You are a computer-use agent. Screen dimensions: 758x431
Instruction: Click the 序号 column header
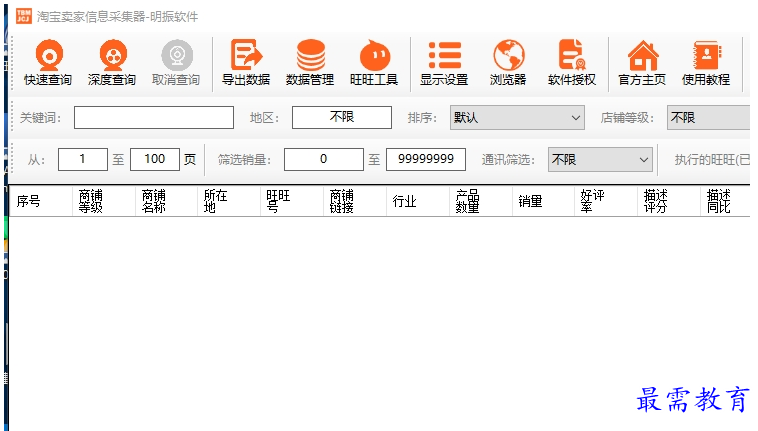click(41, 201)
